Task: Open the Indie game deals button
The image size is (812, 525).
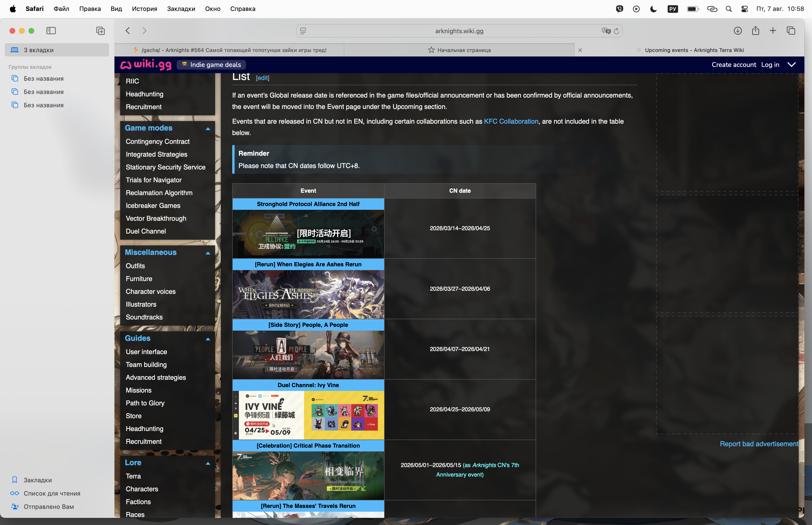Action: point(211,65)
